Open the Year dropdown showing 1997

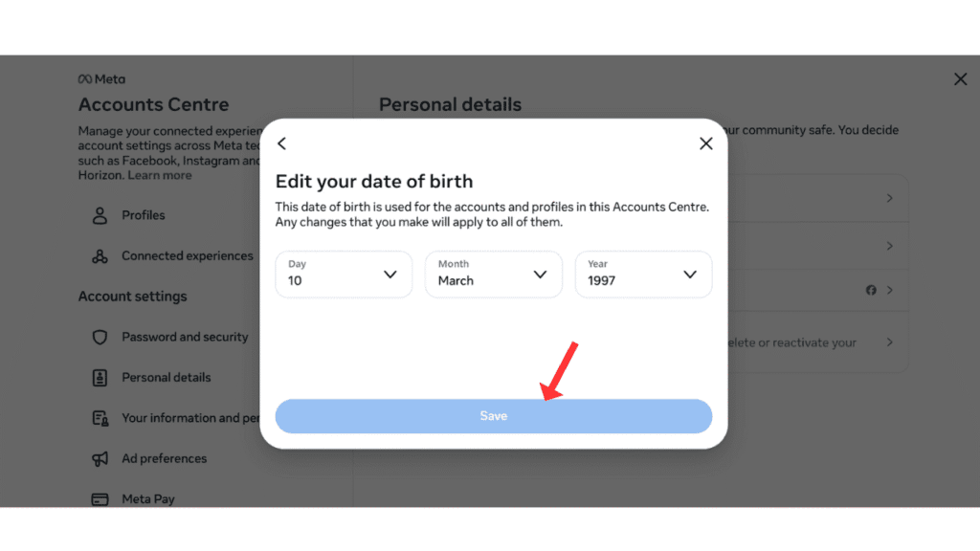click(643, 275)
